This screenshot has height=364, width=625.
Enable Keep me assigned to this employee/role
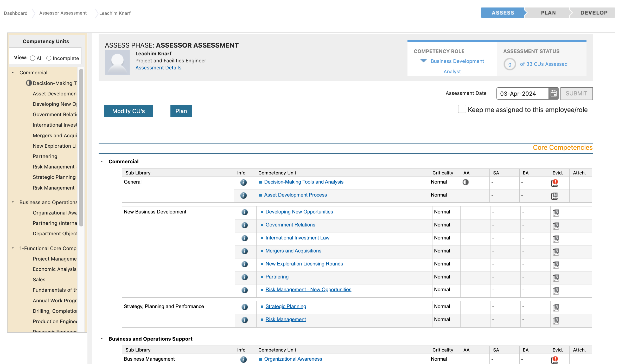point(462,109)
